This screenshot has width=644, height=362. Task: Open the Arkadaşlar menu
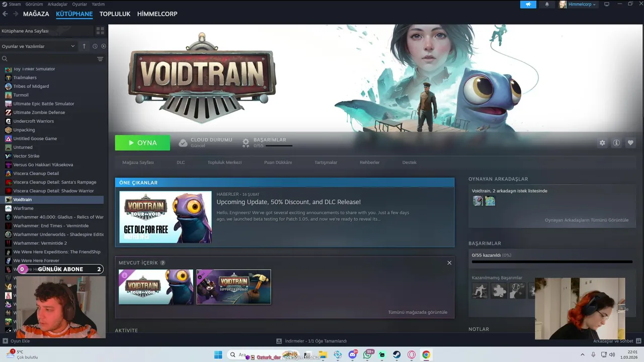point(57,4)
